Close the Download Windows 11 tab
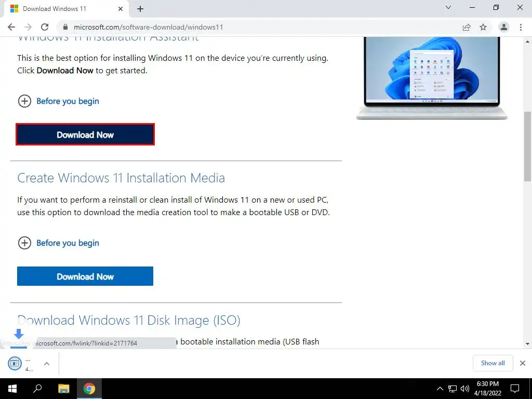 [x=121, y=9]
